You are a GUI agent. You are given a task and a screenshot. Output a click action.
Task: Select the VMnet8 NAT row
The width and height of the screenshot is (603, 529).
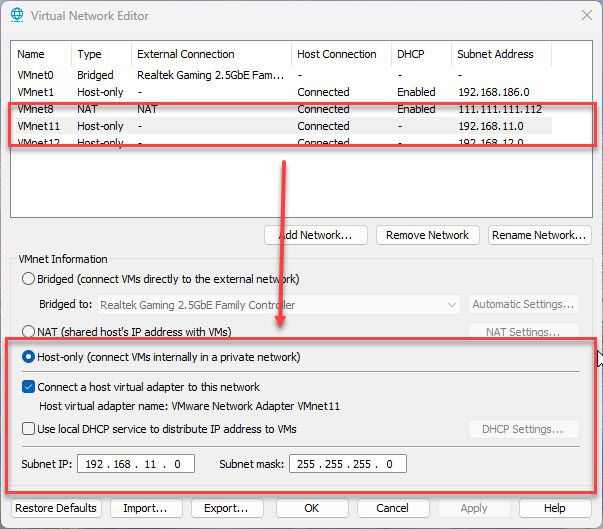tap(282, 109)
